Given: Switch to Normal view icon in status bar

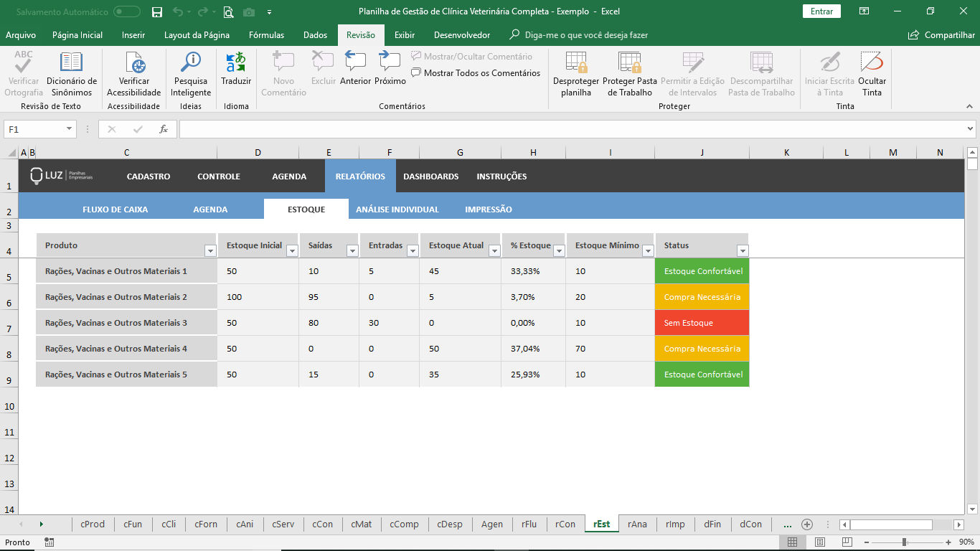Looking at the screenshot, I should pyautogui.click(x=792, y=542).
